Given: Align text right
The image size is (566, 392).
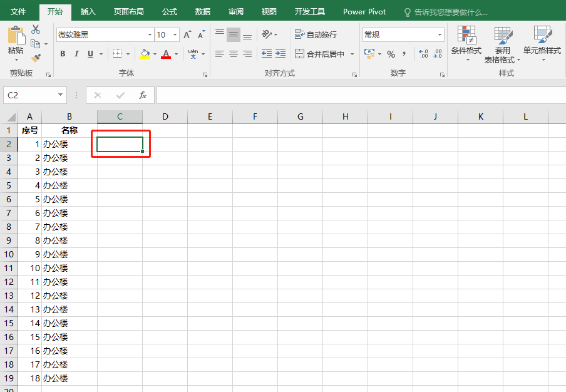Looking at the screenshot, I should [x=247, y=54].
